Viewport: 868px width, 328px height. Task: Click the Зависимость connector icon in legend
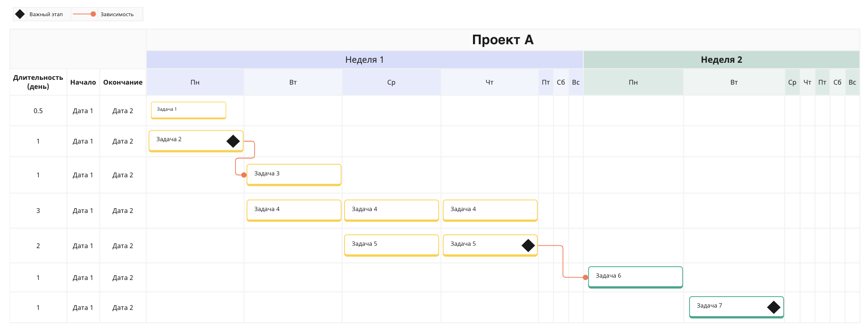[85, 14]
